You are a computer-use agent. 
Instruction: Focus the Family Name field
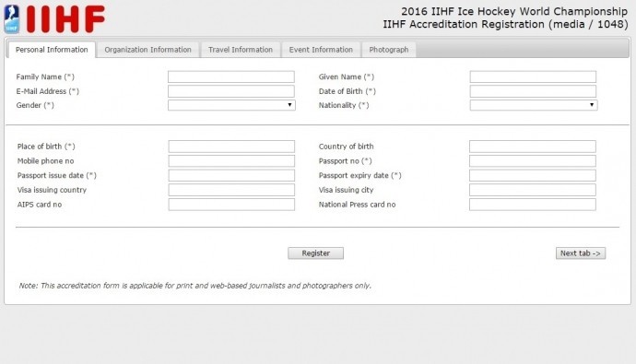click(x=231, y=77)
